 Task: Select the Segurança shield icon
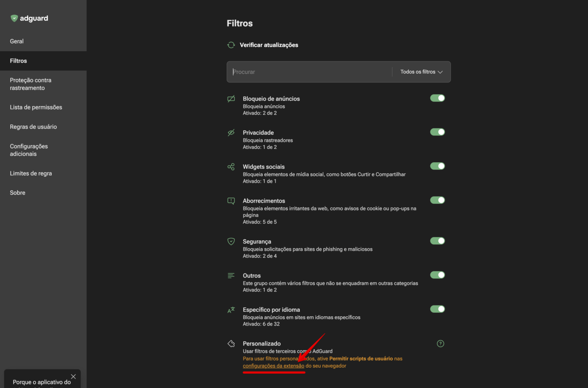pos(231,241)
